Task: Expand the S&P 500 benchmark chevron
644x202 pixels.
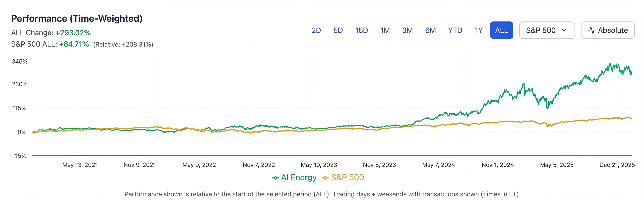Action: pos(564,30)
